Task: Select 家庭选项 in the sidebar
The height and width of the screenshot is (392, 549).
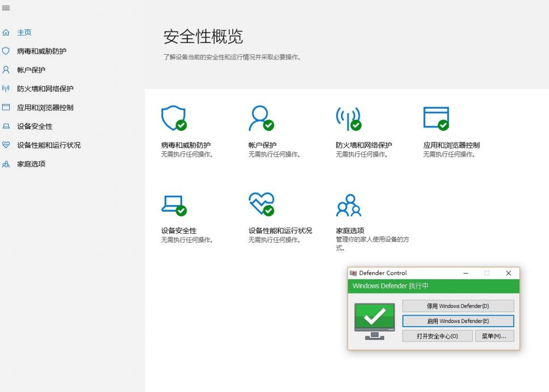Action: coord(31,164)
